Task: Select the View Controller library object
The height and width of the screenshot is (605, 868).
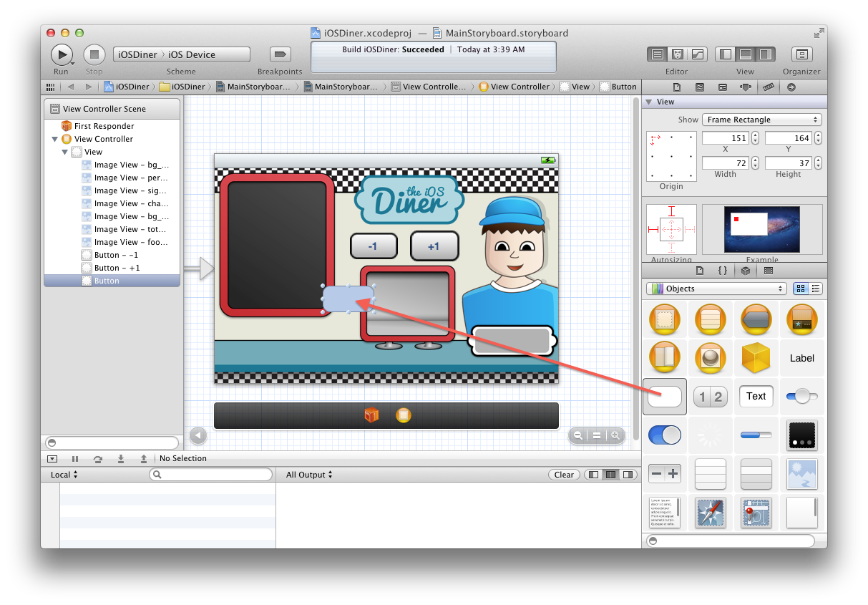Action: click(665, 319)
